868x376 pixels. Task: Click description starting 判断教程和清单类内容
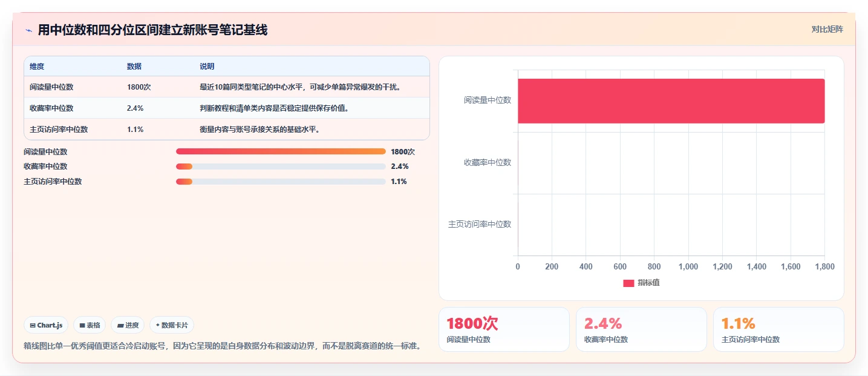click(x=274, y=108)
